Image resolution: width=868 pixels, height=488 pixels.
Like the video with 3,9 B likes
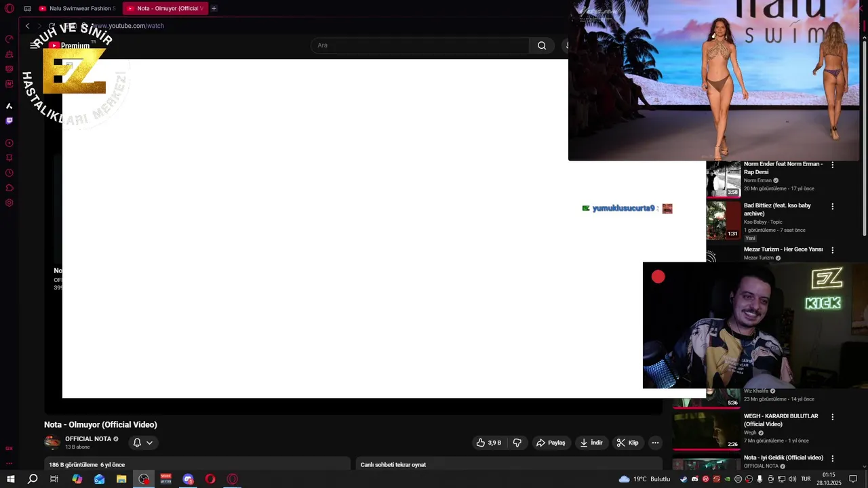click(x=490, y=443)
